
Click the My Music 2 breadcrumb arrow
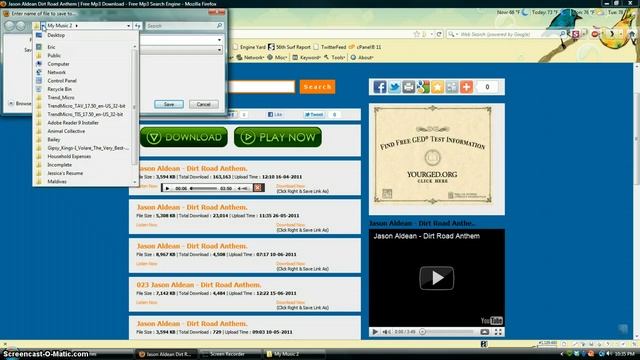[x=76, y=26]
